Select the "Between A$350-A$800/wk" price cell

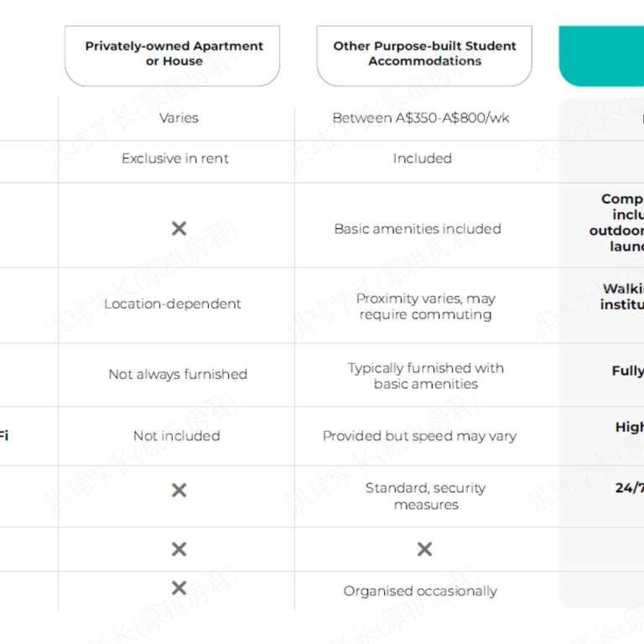(x=421, y=118)
